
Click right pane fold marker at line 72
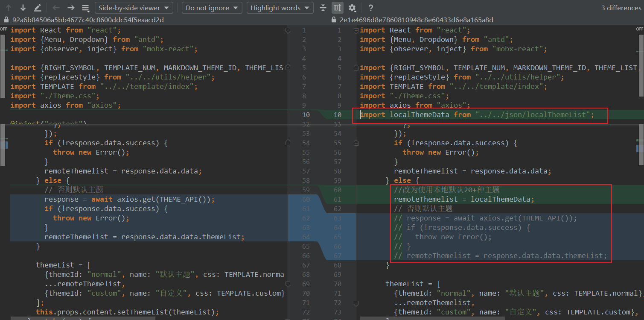pyautogui.click(x=356, y=302)
